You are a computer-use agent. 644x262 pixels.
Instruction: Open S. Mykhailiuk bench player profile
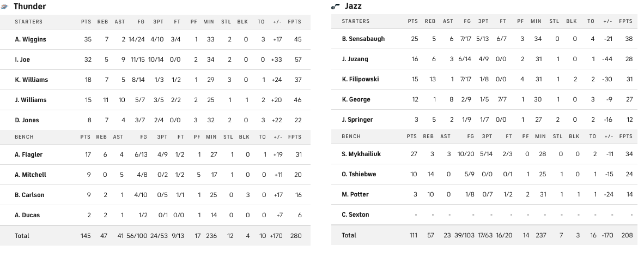pos(362,154)
